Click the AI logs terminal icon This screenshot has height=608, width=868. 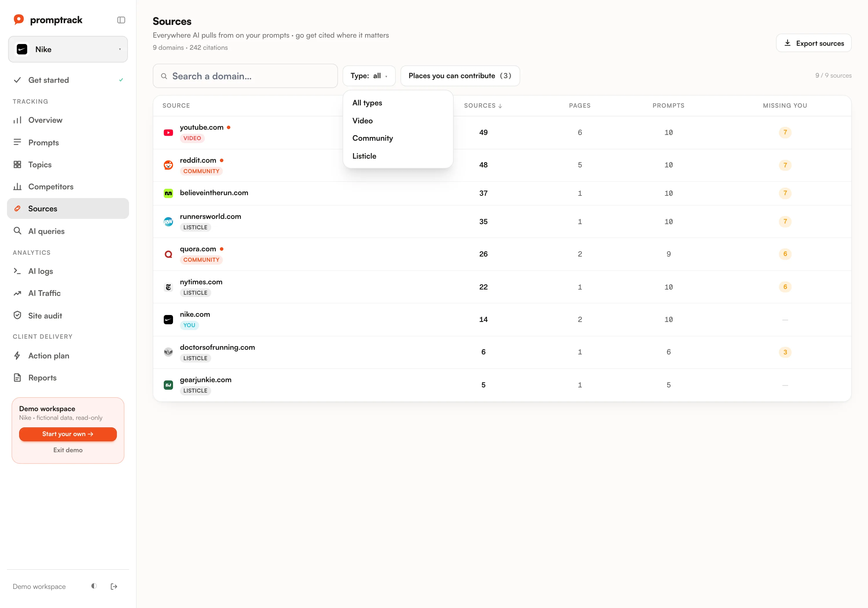pos(17,271)
